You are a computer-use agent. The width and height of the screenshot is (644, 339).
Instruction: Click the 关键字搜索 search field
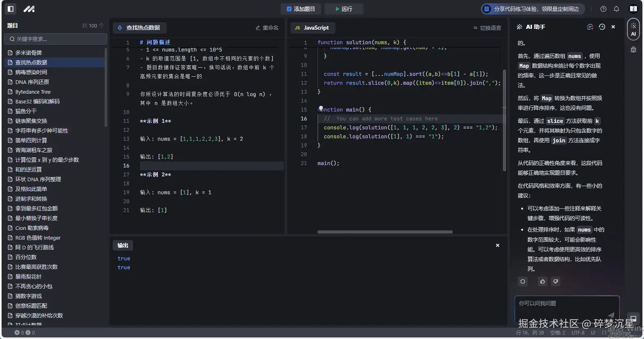pos(56,39)
